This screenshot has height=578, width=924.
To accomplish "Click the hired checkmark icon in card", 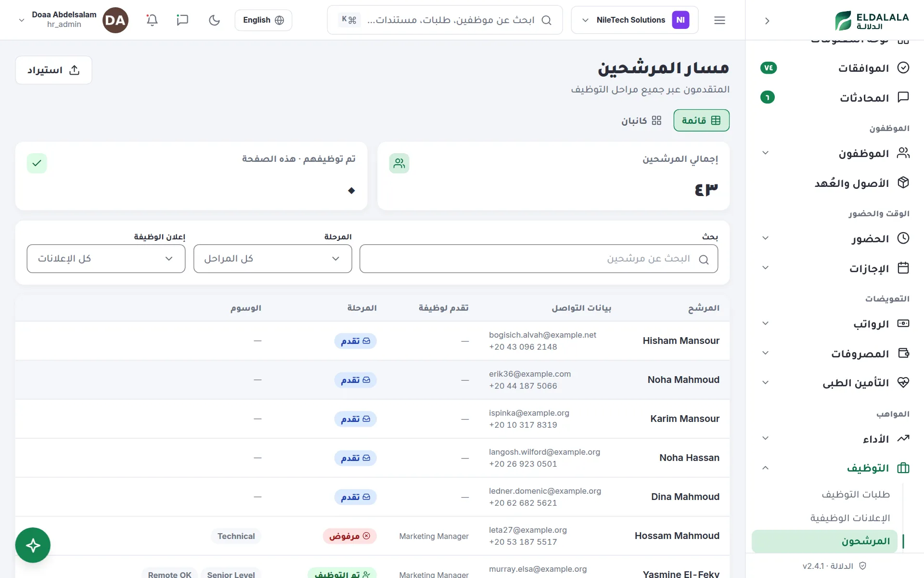I will pyautogui.click(x=37, y=163).
